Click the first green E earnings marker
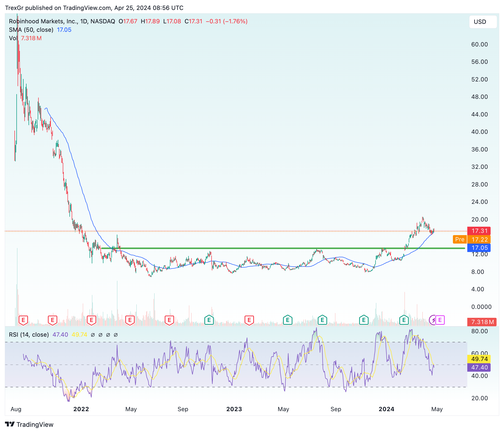This screenshot has width=504, height=433. click(209, 320)
